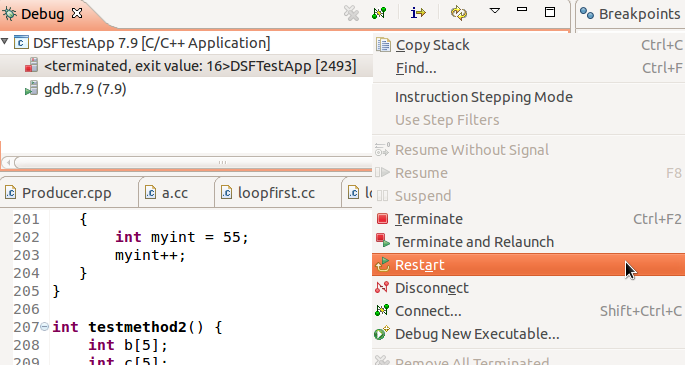Click line number 202 in the gutter
685x365 pixels.
coord(26,237)
